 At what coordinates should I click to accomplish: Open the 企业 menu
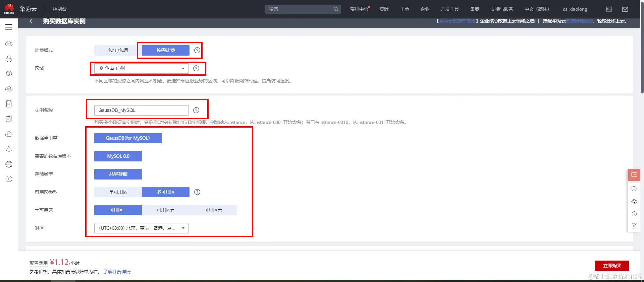click(425, 9)
